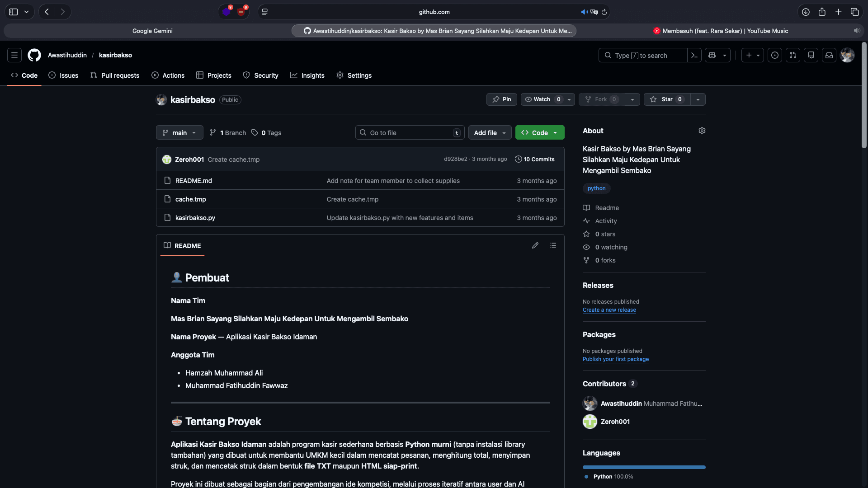Mute the page audio in address bar
The width and height of the screenshot is (868, 488).
[x=584, y=12]
